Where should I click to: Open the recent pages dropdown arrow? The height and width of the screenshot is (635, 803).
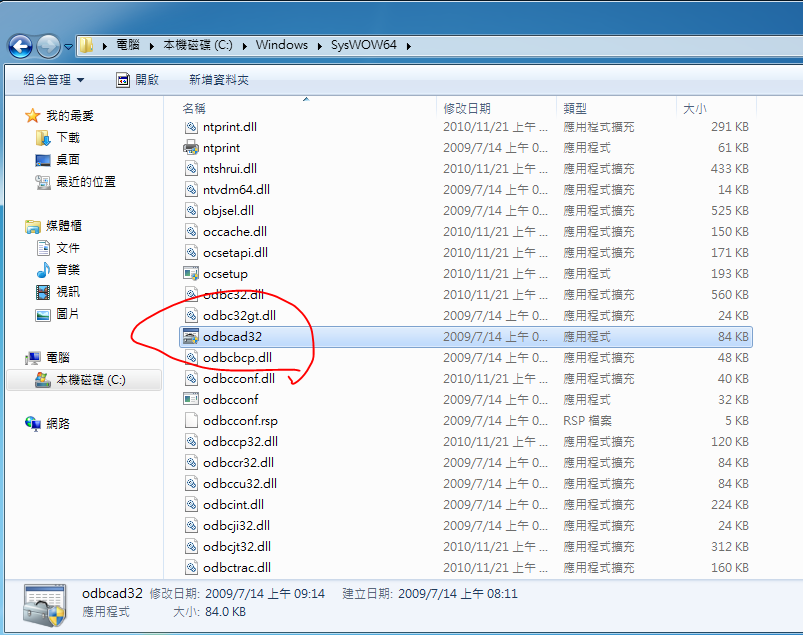click(68, 47)
